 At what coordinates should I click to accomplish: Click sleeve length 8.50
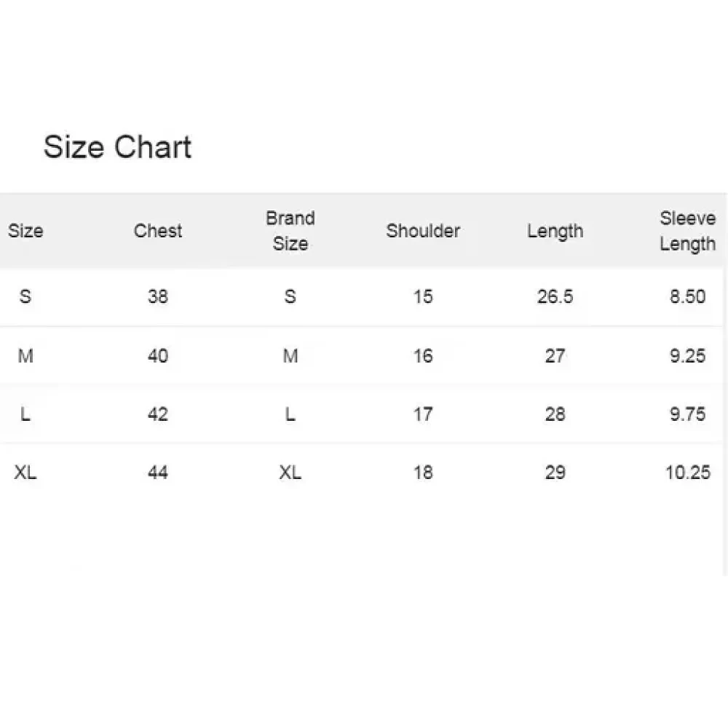click(687, 296)
